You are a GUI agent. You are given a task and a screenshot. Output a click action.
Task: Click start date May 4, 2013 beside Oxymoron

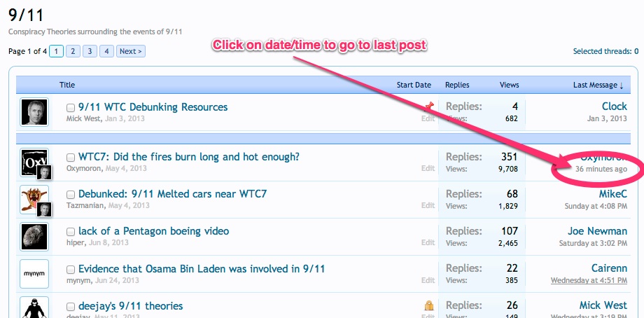[126, 168]
